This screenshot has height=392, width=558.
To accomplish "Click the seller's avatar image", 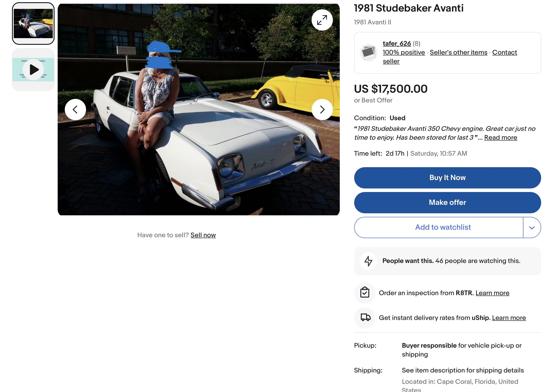I will tap(368, 53).
